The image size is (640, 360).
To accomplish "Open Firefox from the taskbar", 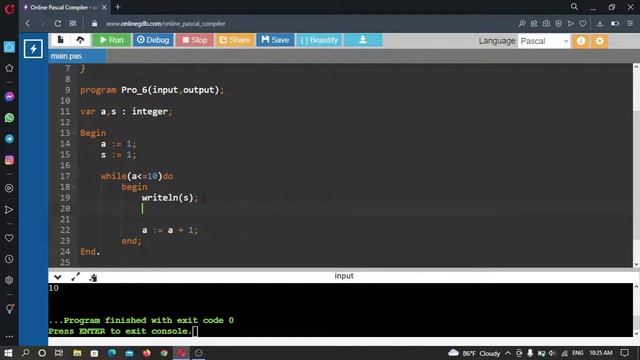I will [147, 353].
